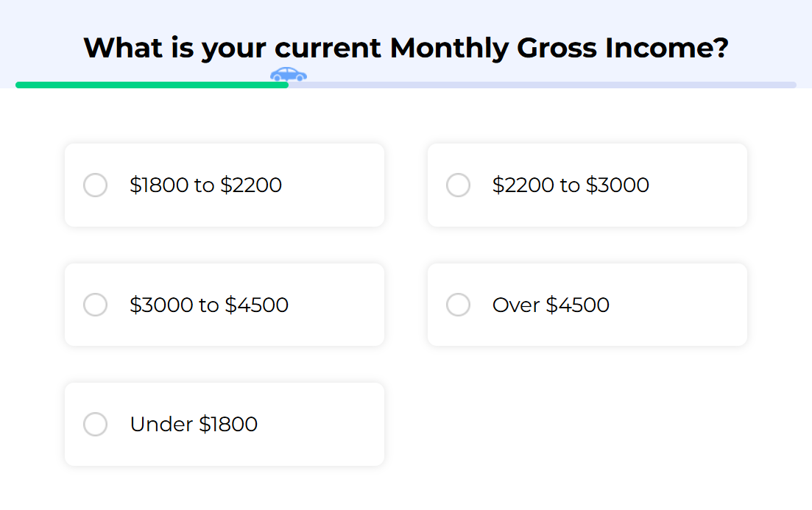Click the "$1800 to $2200" label text
This screenshot has height=510, width=812.
click(205, 185)
